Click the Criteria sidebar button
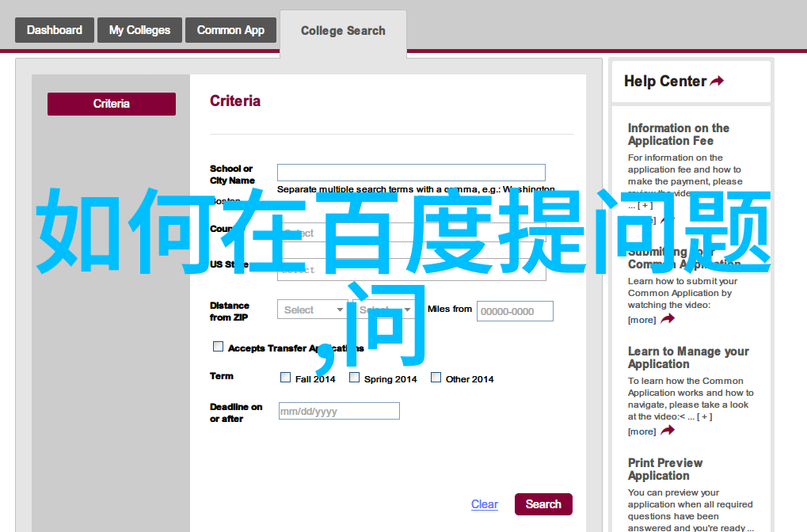 click(112, 104)
